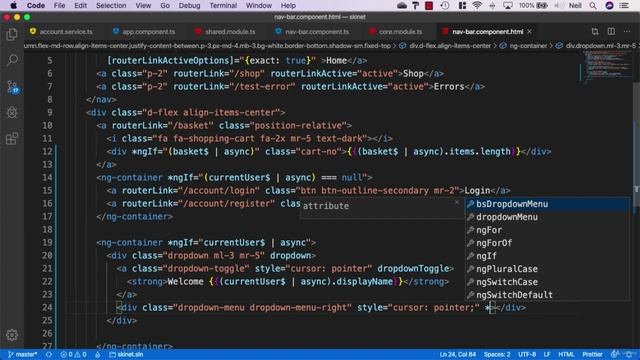The height and width of the screenshot is (360, 640).
Task: Open the Debug menu
Action: pyautogui.click(x=189, y=5)
